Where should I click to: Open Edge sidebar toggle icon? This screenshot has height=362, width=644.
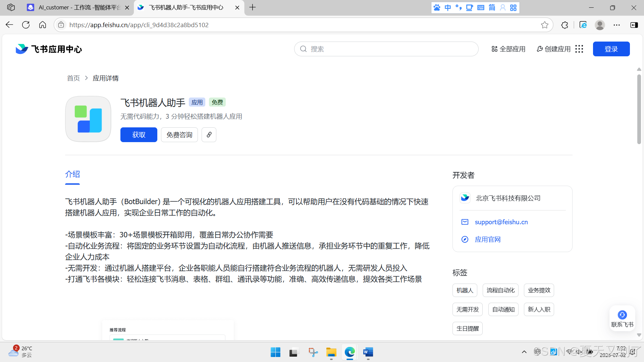tap(634, 25)
